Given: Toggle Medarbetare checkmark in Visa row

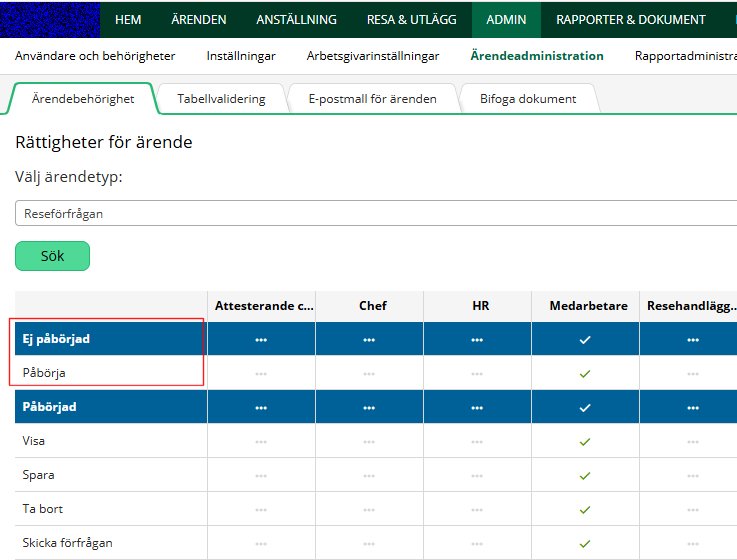Looking at the screenshot, I should [x=585, y=441].
